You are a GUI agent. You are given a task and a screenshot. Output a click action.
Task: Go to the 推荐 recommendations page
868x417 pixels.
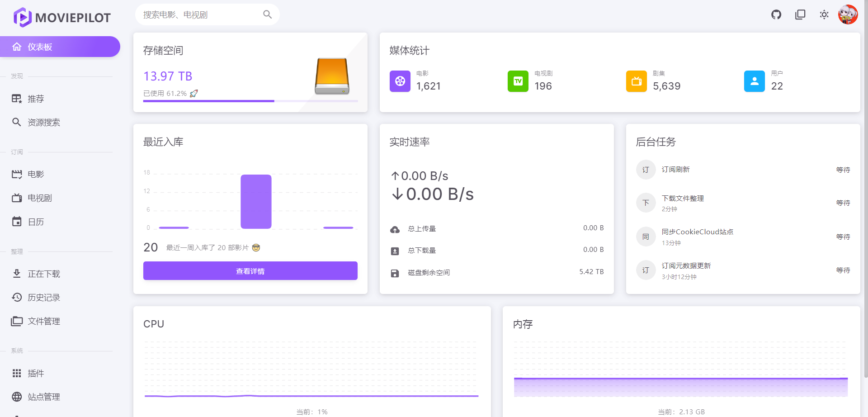click(x=36, y=99)
